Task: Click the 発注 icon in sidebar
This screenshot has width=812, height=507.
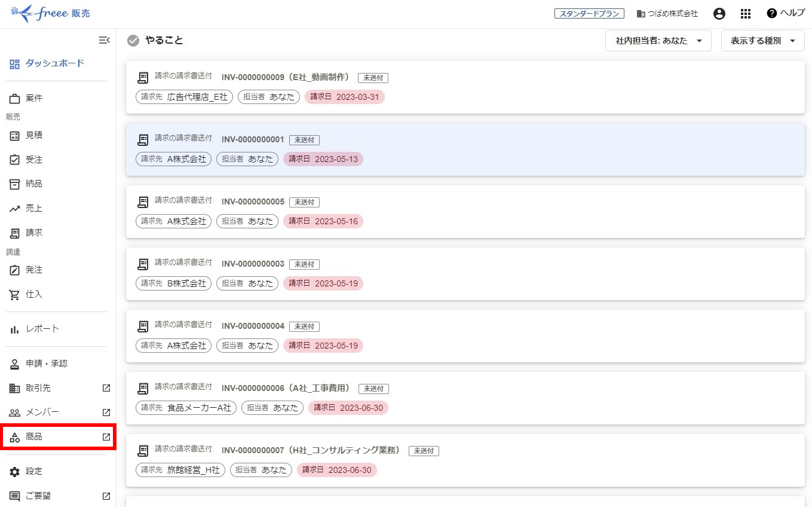Action: point(15,270)
